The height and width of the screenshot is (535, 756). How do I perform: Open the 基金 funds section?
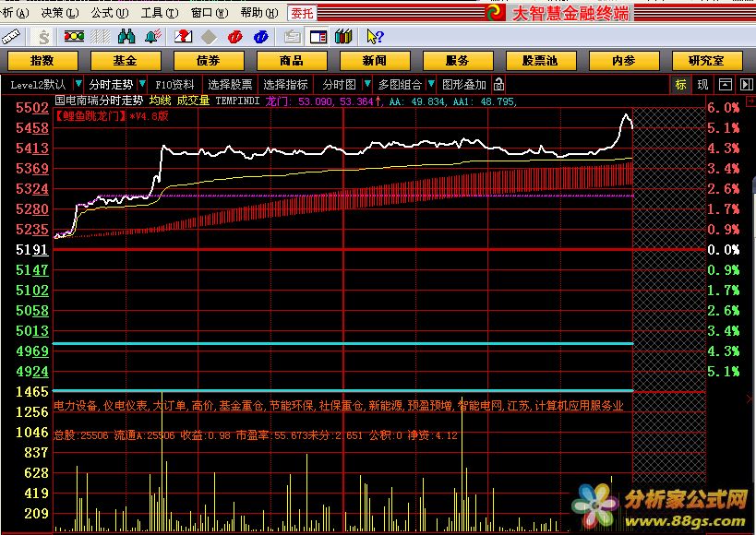tap(126, 61)
